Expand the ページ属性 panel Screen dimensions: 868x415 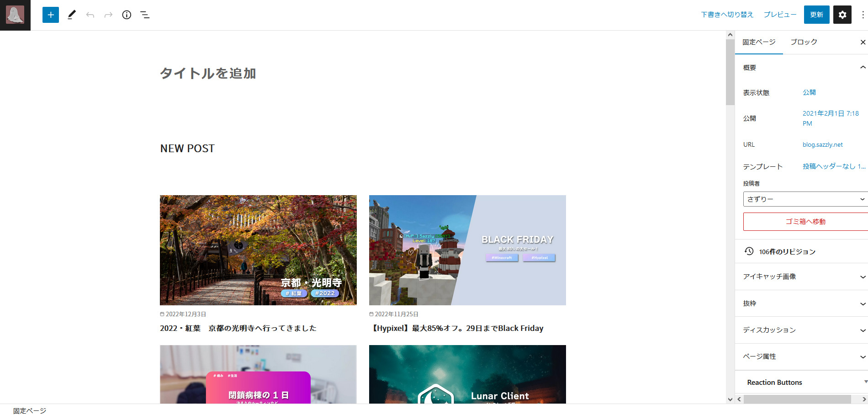pos(801,356)
